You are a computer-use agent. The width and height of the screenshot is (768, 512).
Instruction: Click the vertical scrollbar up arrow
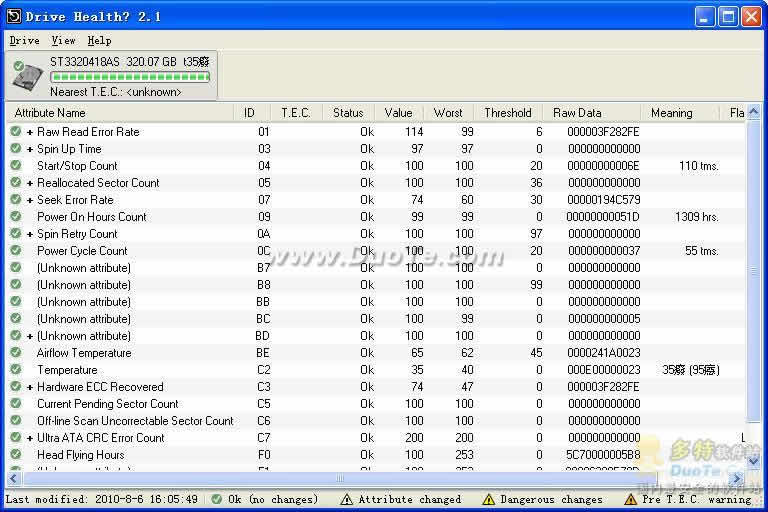754,113
